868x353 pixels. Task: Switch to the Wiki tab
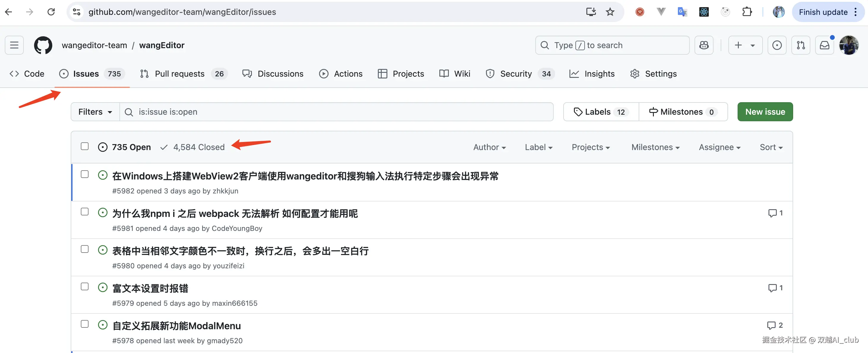click(454, 74)
